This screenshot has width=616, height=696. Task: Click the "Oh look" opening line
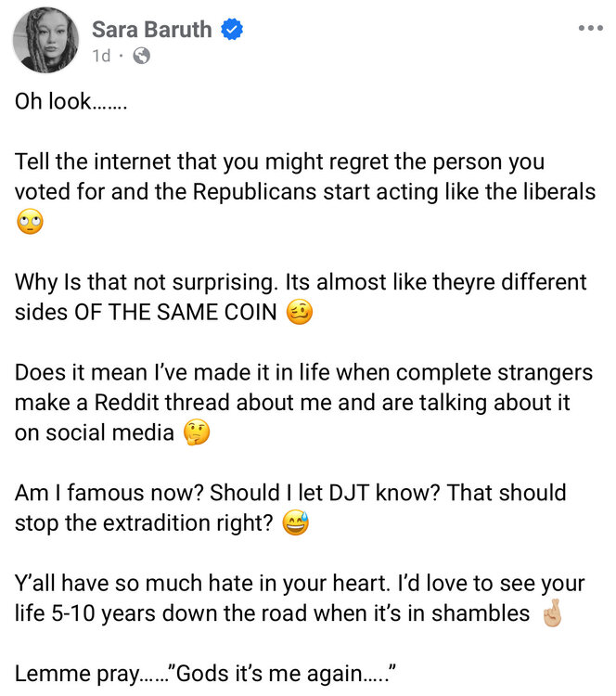[71, 102]
